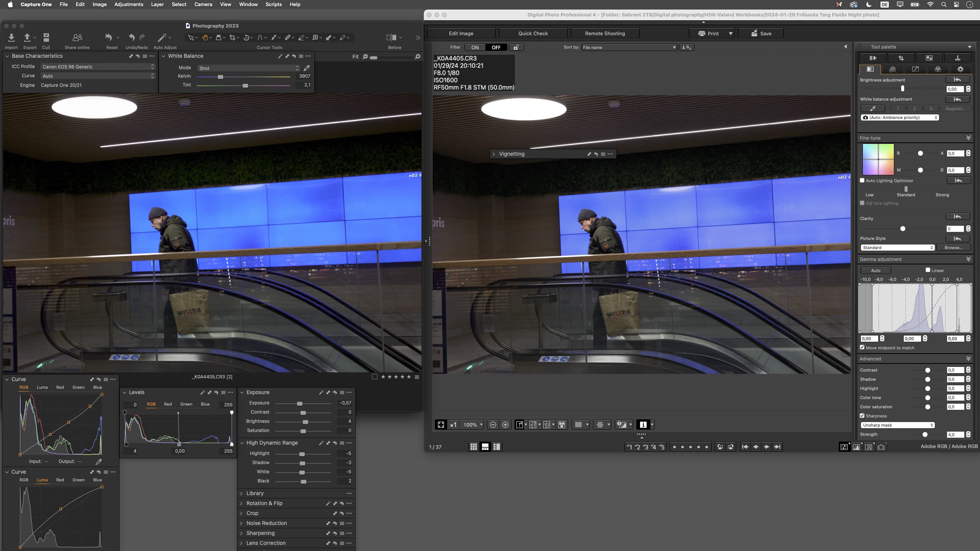Click the Import icon in Capture One toolbar
Image resolution: width=980 pixels, height=551 pixels.
11,37
